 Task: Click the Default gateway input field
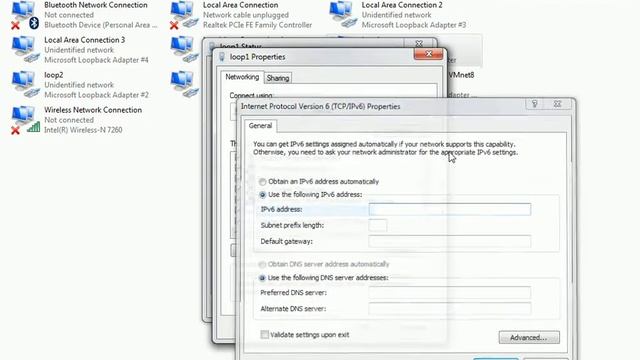449,241
